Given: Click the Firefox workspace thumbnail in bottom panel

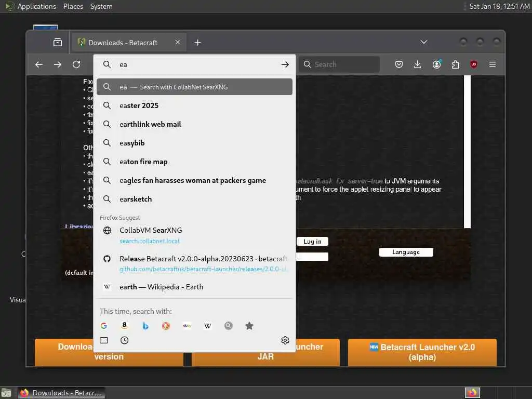Looking at the screenshot, I should [x=472, y=393].
